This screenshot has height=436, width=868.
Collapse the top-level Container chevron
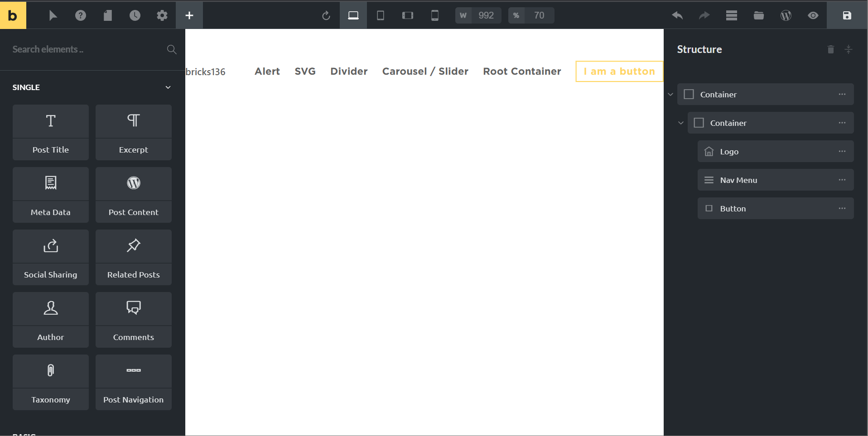pyautogui.click(x=670, y=95)
